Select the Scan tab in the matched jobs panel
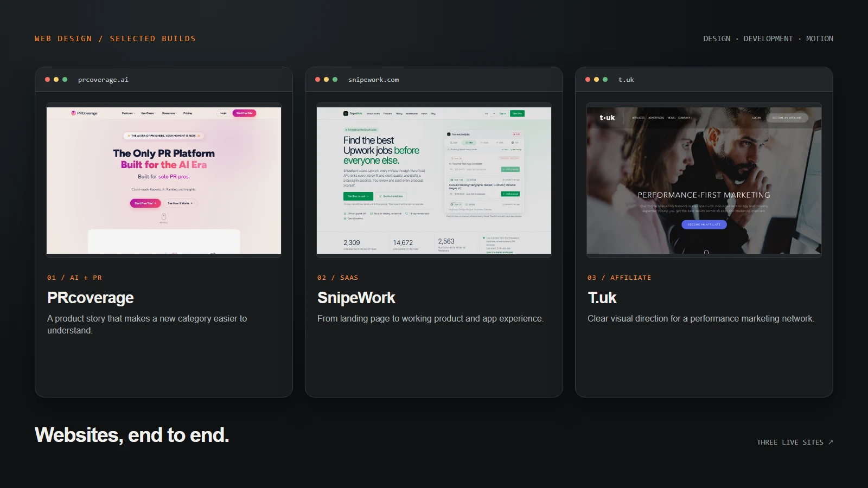Image resolution: width=868 pixels, height=488 pixels. (454, 143)
